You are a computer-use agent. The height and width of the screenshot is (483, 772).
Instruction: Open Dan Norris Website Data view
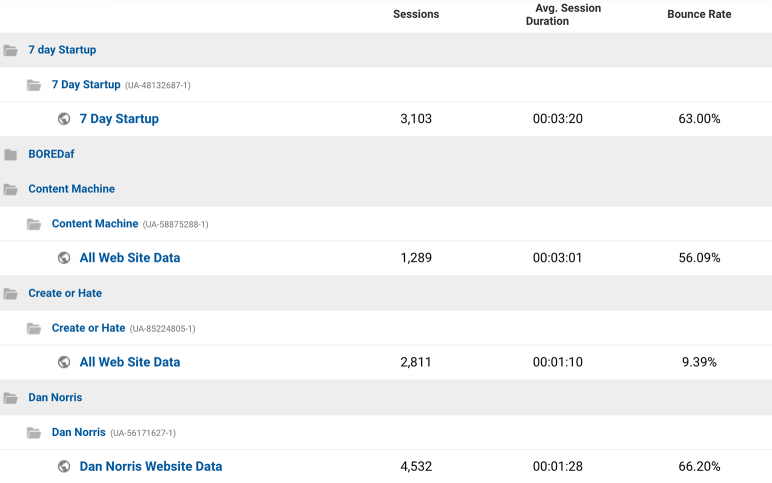coord(151,466)
